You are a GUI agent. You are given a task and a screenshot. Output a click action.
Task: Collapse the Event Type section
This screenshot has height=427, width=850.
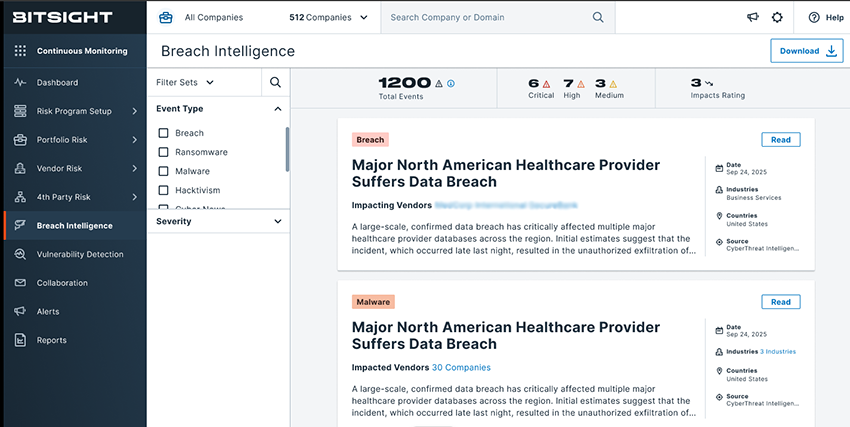pyautogui.click(x=278, y=109)
